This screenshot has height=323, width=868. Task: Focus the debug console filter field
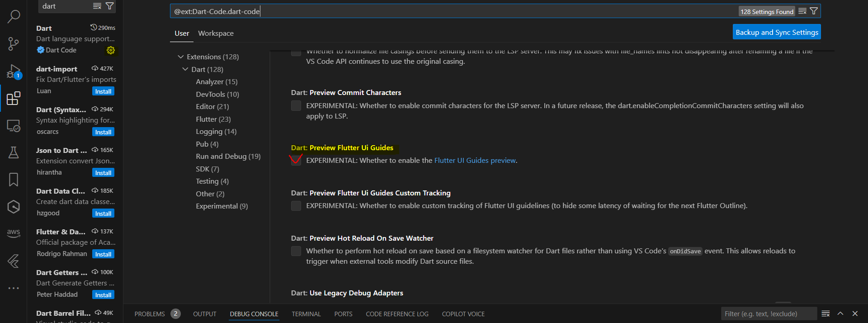769,313
